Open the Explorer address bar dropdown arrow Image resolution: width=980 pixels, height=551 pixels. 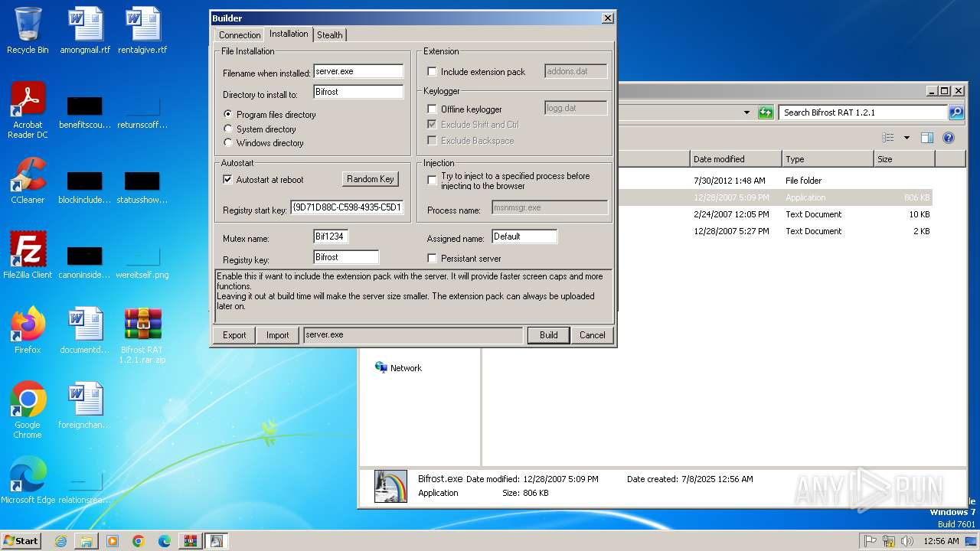click(x=747, y=112)
